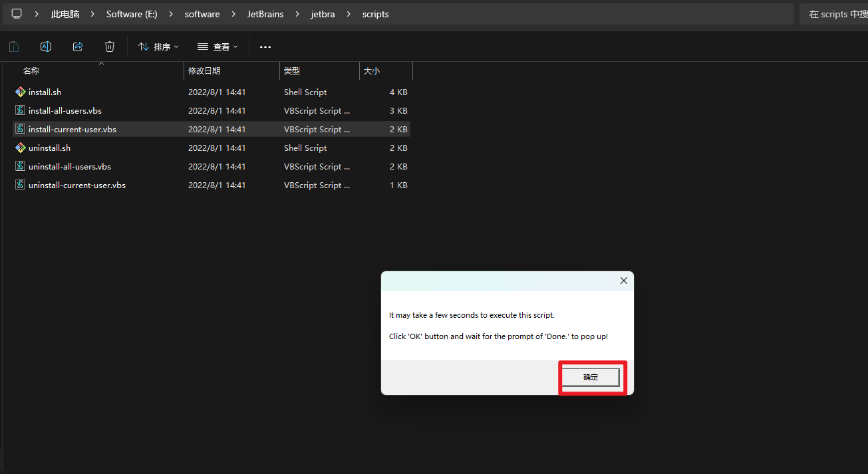This screenshot has height=474, width=868.
Task: Expand the chevron after Software (E:)
Action: click(x=171, y=14)
